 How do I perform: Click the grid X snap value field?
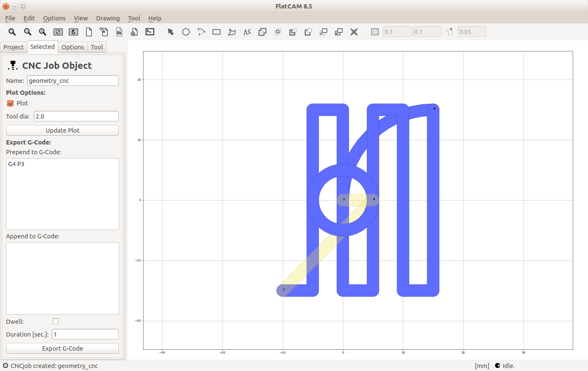pyautogui.click(x=397, y=32)
